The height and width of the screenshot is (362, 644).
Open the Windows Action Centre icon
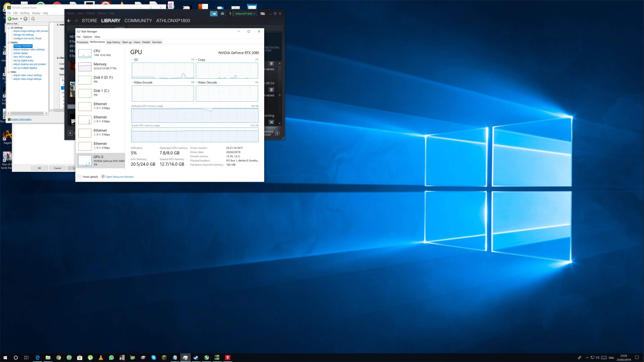click(637, 357)
